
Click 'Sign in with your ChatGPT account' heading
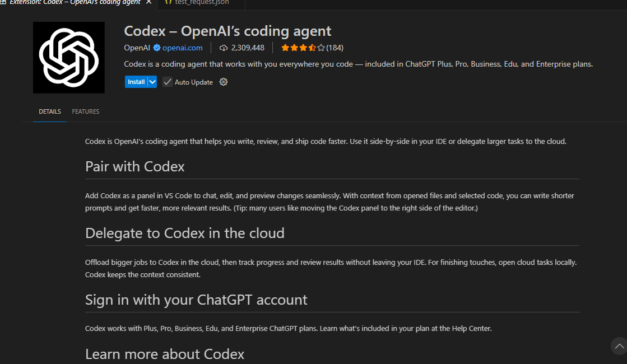coord(196,300)
